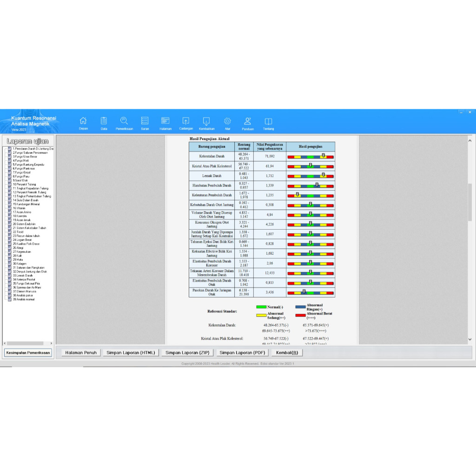Click report icon beside Analisis manual
476x476 pixels.
[10, 299]
